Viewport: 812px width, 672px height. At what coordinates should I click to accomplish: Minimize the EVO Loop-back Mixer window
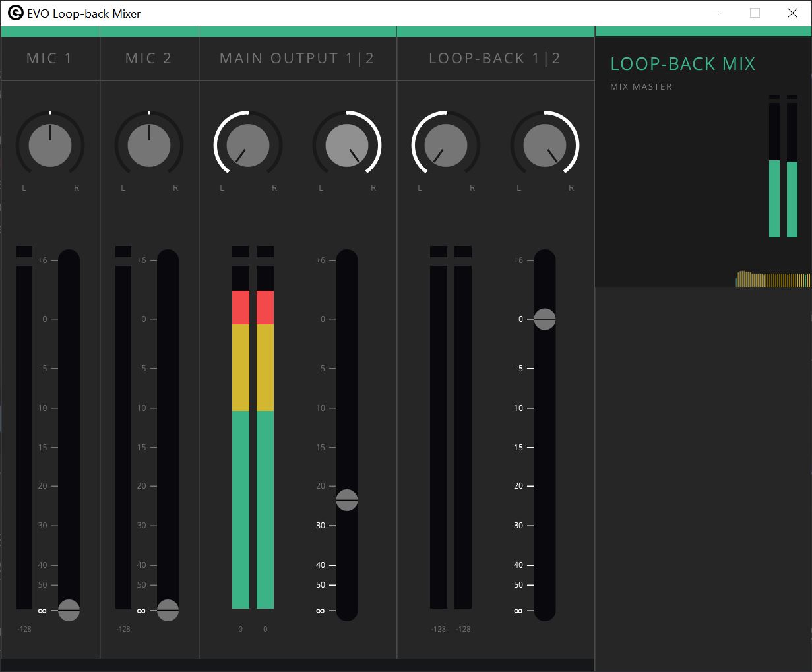coord(717,13)
